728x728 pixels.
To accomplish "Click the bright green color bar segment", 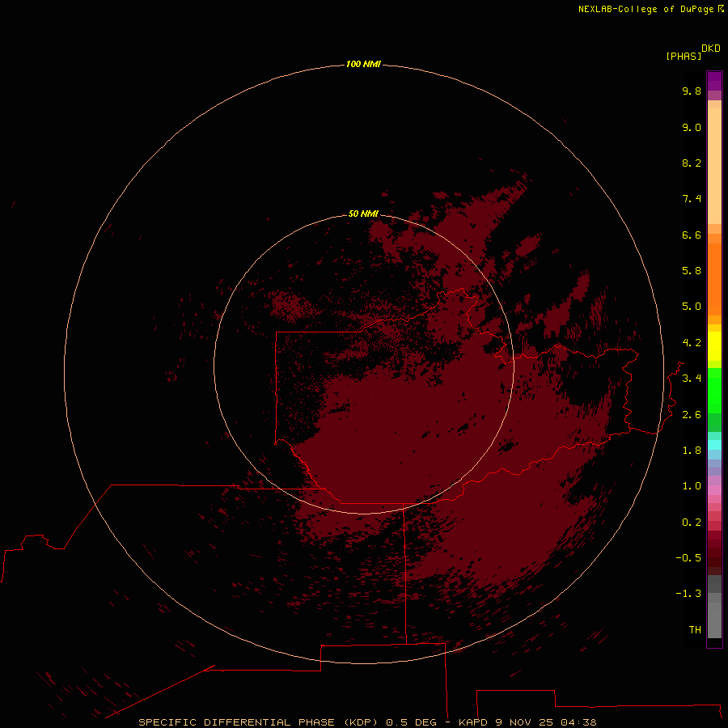I will pyautogui.click(x=714, y=390).
